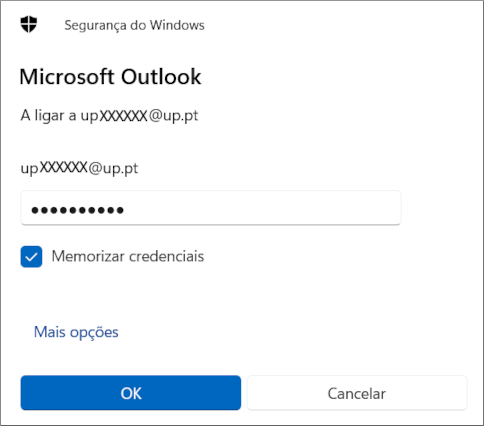This screenshot has height=426, width=484.
Task: Click the word Outlook in the heading
Action: (x=161, y=77)
